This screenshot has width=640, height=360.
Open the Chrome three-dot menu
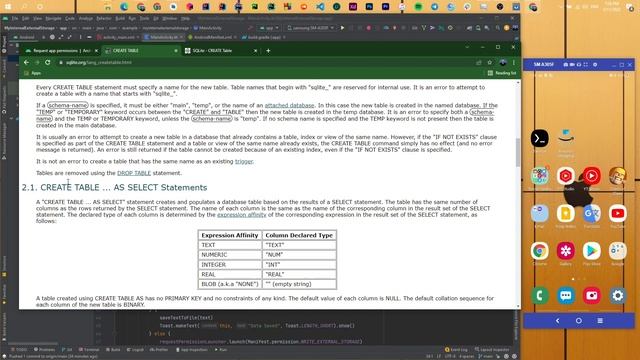point(514,62)
